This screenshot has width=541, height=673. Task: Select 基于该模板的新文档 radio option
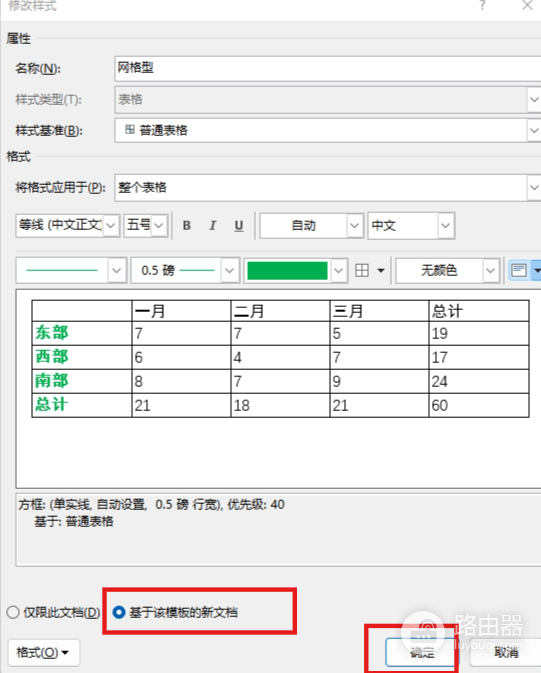point(174,612)
